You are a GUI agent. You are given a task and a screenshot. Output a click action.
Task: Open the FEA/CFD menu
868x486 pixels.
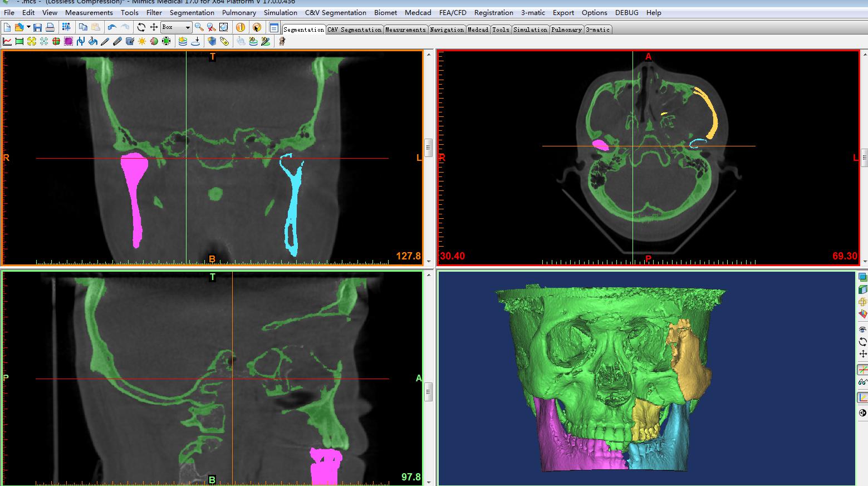point(453,12)
